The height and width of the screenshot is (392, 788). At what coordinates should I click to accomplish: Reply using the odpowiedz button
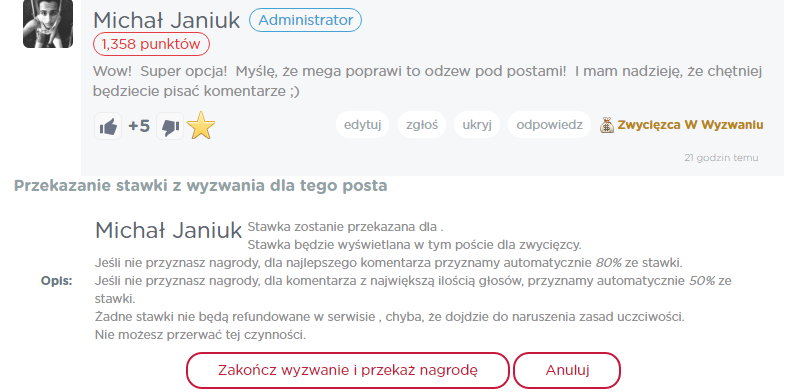pos(549,125)
